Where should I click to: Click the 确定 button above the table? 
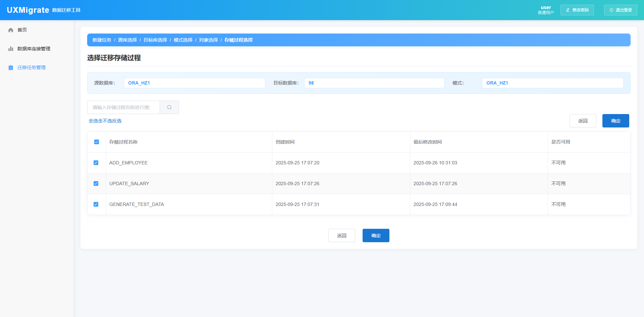615,121
